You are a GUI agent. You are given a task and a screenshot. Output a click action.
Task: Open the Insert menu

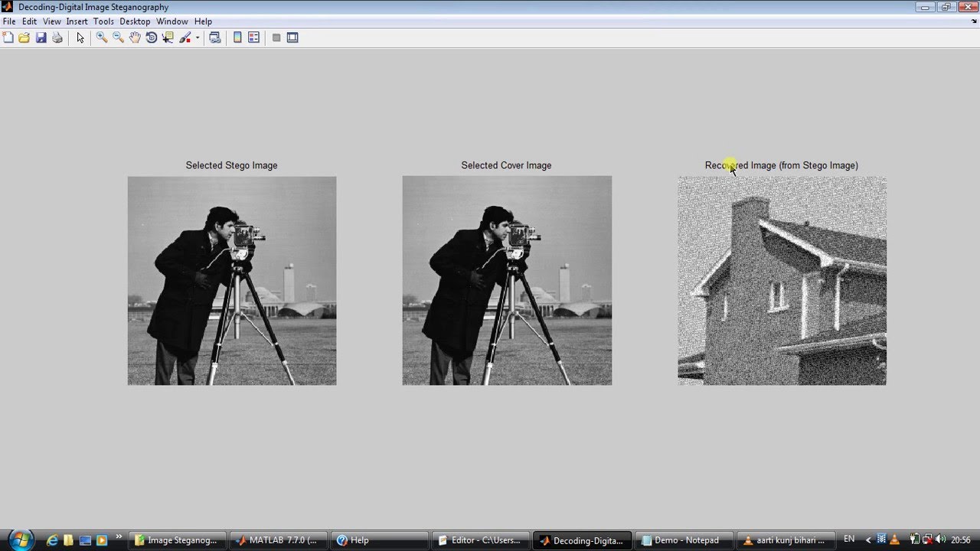point(77,21)
